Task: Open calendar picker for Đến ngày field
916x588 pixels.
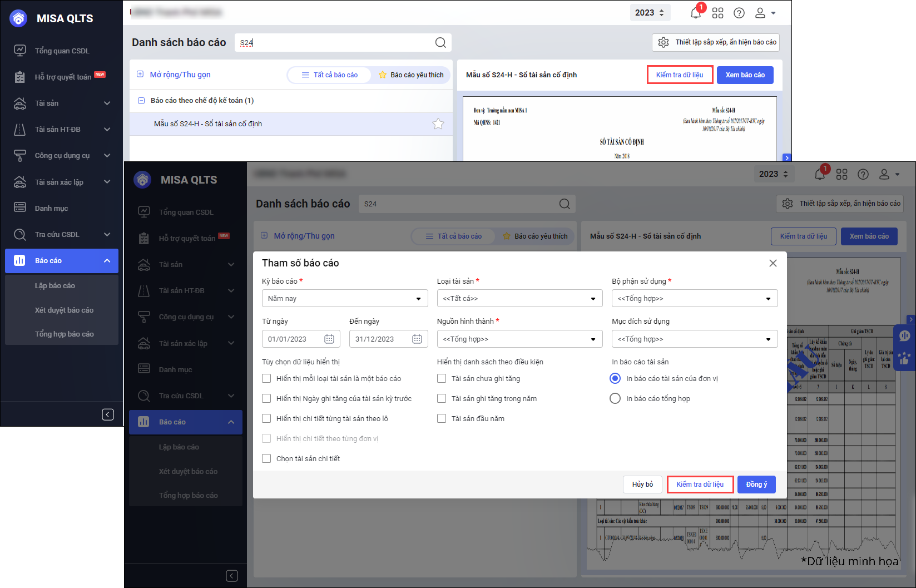Action: point(417,339)
